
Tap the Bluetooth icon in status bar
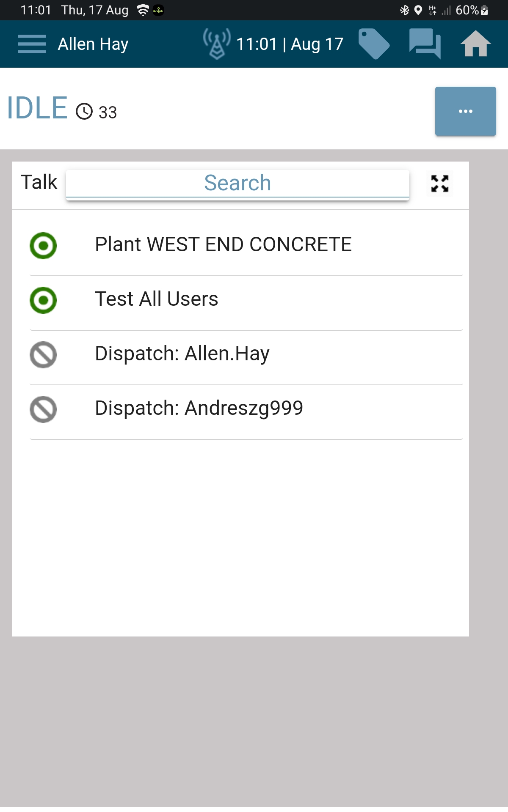coord(405,10)
